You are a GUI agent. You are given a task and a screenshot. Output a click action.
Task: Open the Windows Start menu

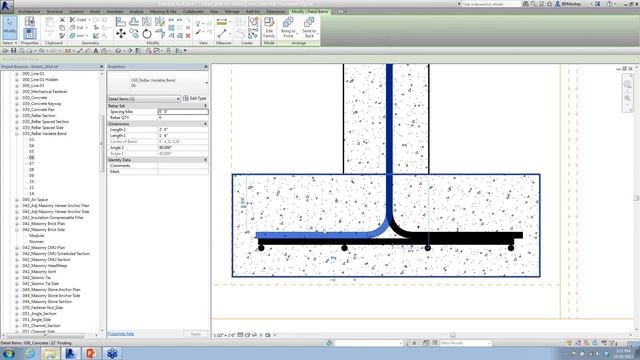pos(9,353)
